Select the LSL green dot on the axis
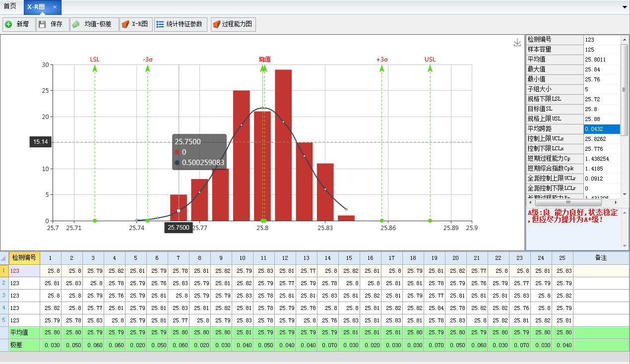This screenshot has width=630, height=364. tap(95, 221)
